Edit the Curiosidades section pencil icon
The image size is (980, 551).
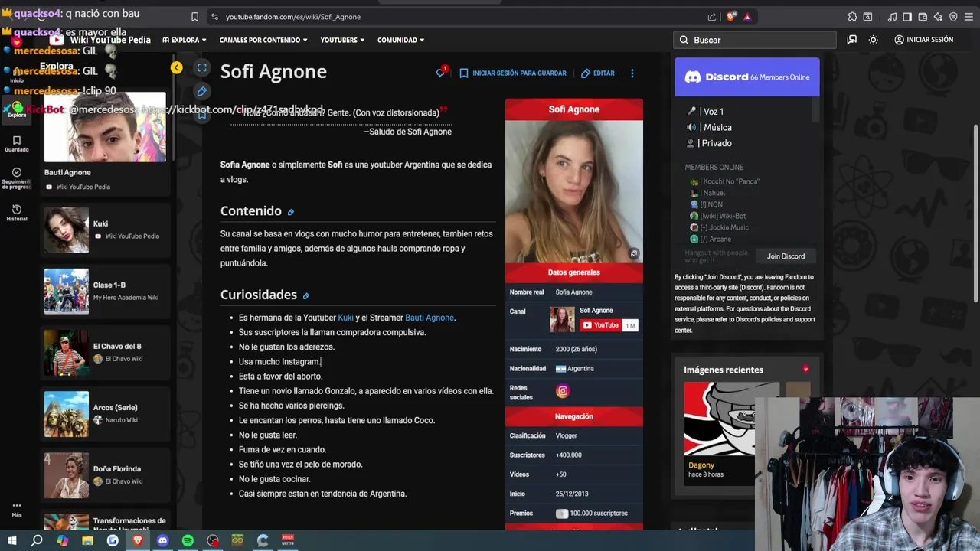point(306,296)
